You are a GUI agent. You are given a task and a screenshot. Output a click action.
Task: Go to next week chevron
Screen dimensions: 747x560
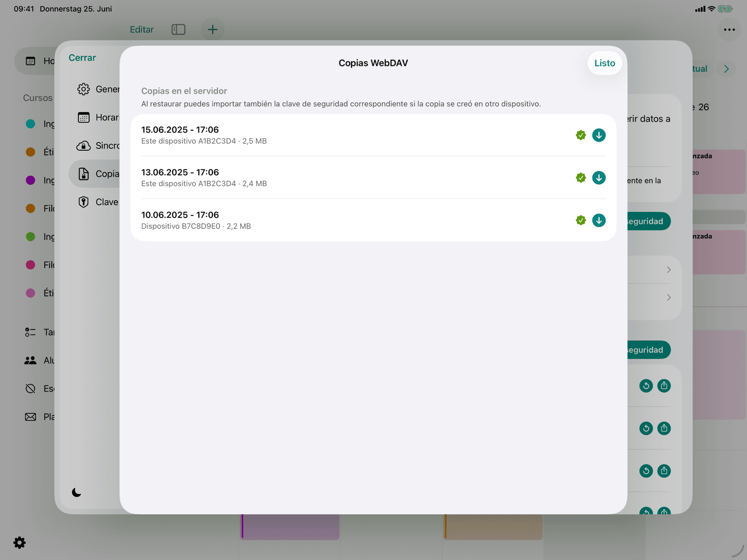coord(726,69)
